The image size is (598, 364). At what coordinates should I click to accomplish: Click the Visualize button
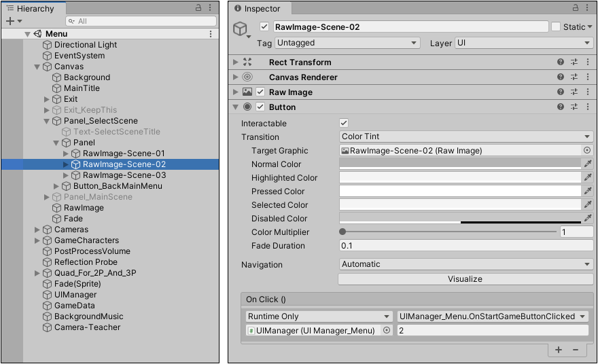point(465,279)
